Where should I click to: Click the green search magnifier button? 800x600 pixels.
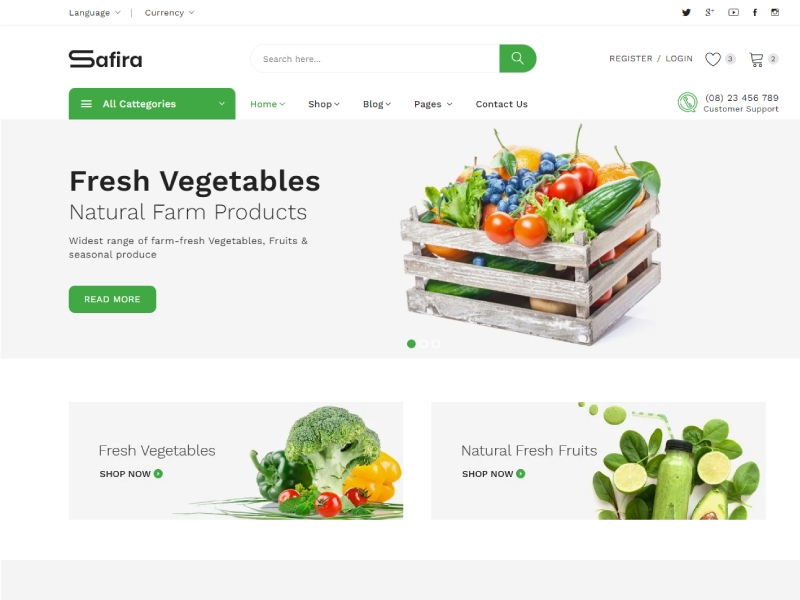pyautogui.click(x=517, y=58)
